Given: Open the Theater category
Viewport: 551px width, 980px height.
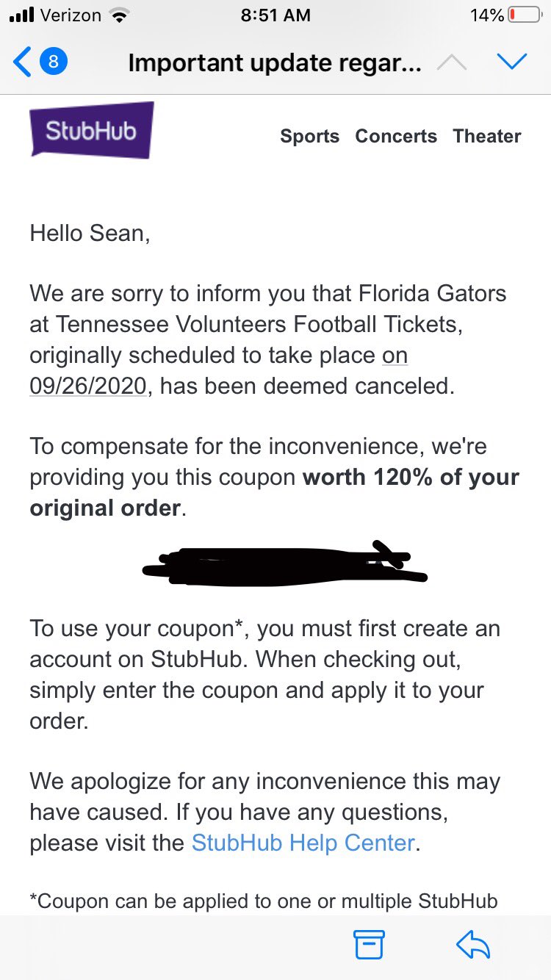Looking at the screenshot, I should point(487,136).
